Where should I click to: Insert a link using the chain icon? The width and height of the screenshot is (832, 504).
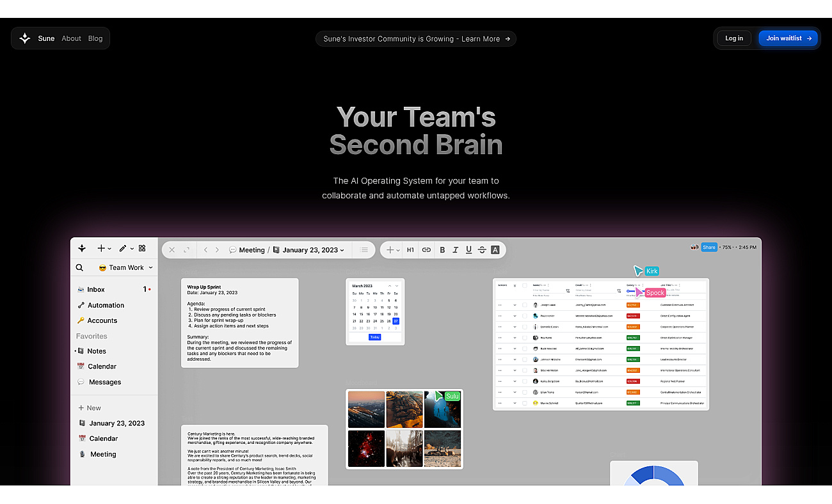[x=426, y=250]
